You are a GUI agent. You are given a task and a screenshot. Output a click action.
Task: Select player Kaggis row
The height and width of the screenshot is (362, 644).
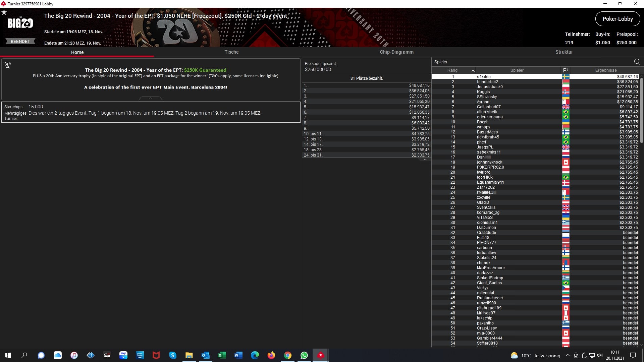(535, 92)
